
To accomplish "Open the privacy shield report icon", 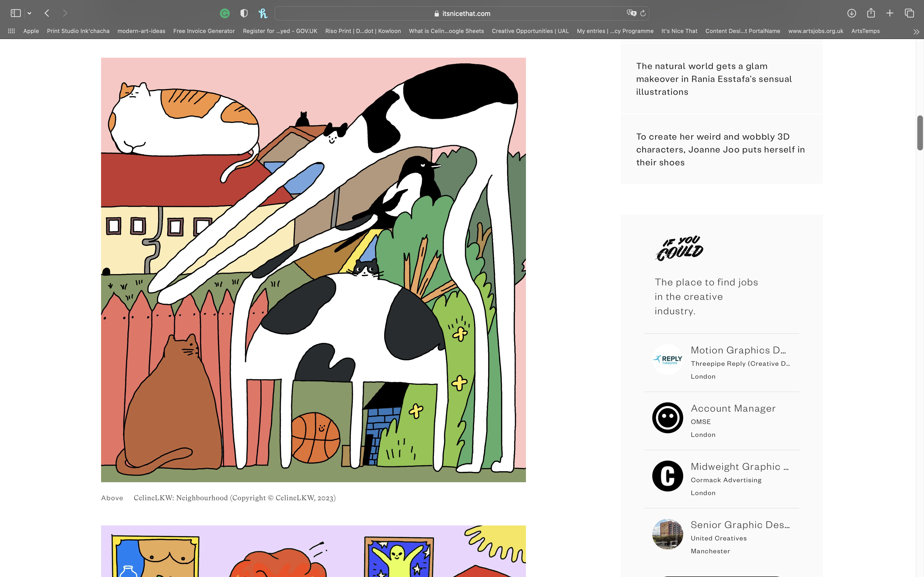I will pos(244,14).
